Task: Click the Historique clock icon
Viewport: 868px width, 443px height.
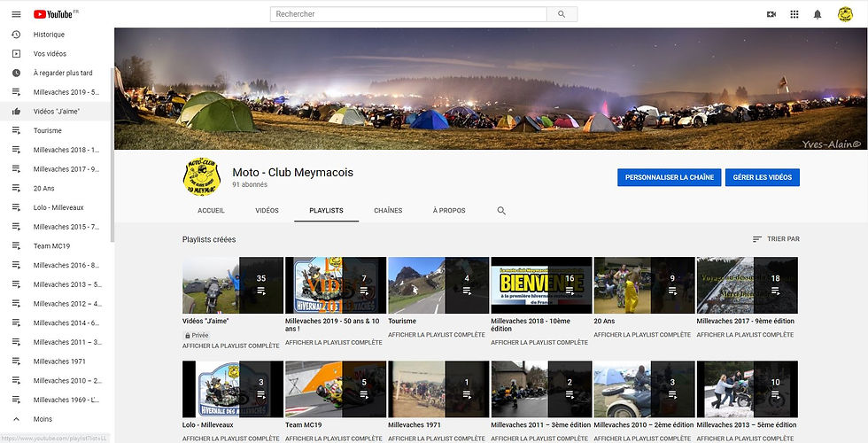Action: click(16, 35)
